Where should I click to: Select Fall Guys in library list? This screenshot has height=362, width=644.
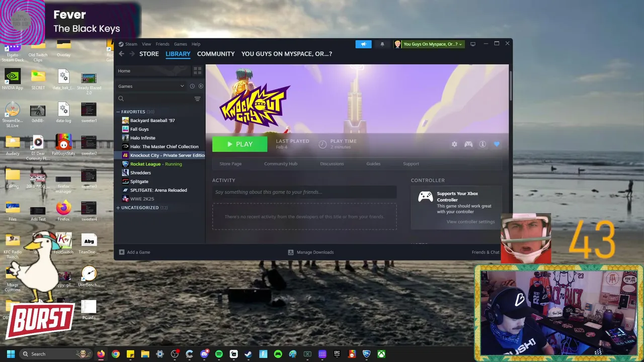tap(139, 129)
